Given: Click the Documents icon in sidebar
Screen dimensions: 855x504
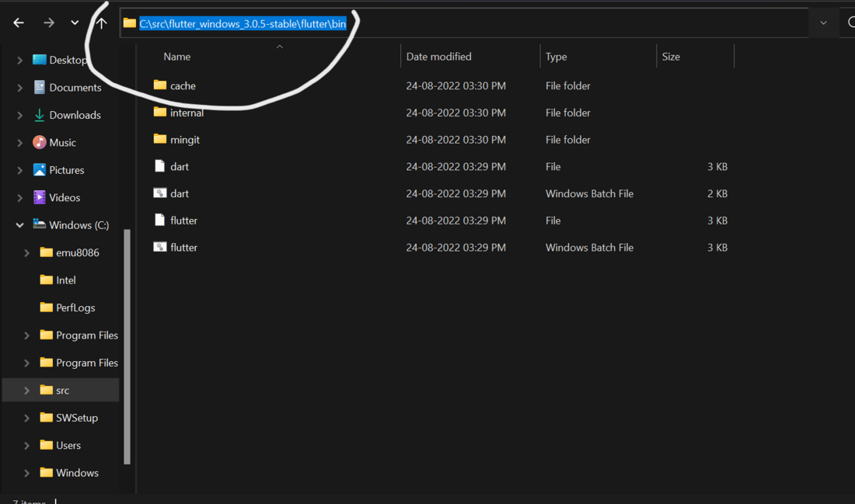Looking at the screenshot, I should 40,87.
